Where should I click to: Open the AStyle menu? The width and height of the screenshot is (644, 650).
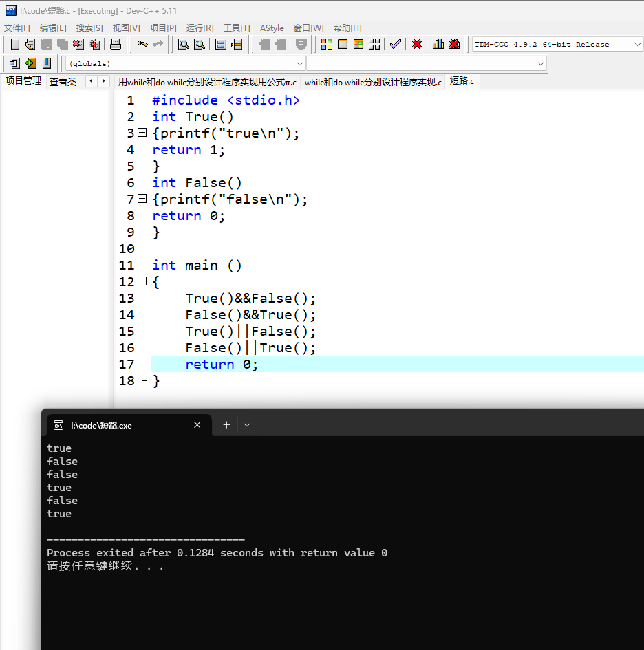pyautogui.click(x=272, y=28)
